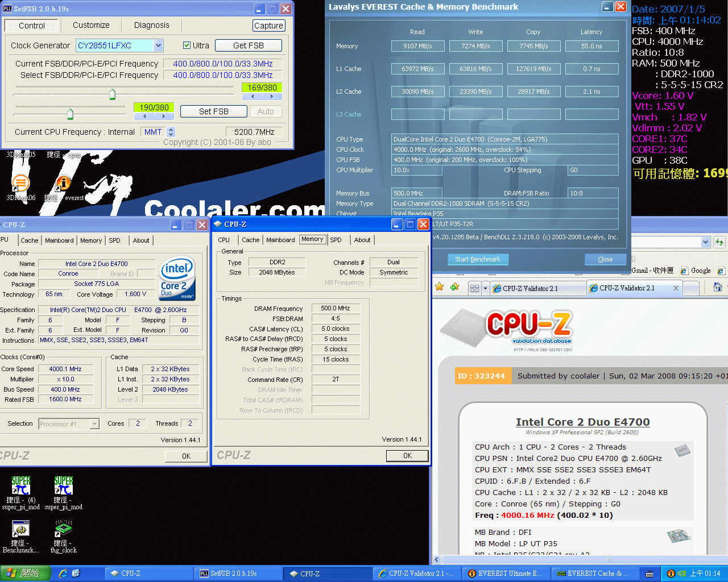
Task: Click the NVIDIA tray icon
Action: coord(681,573)
